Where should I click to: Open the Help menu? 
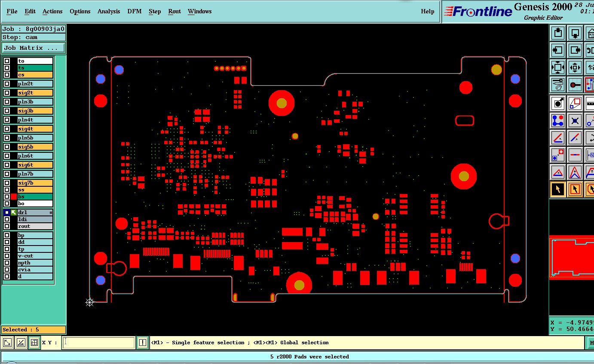tap(428, 11)
